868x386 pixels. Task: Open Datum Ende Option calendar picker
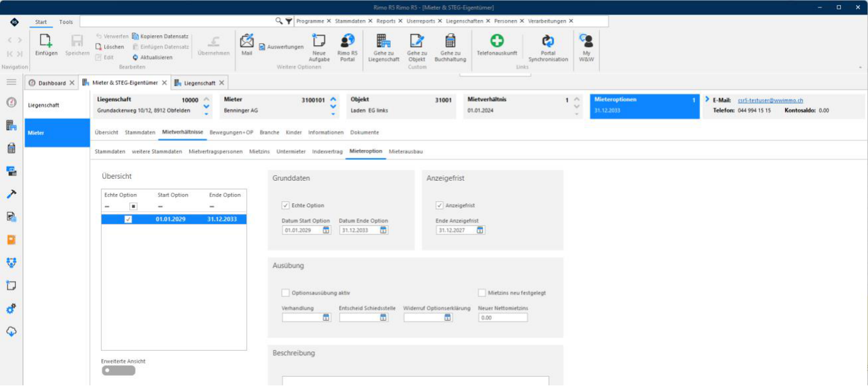[383, 230]
